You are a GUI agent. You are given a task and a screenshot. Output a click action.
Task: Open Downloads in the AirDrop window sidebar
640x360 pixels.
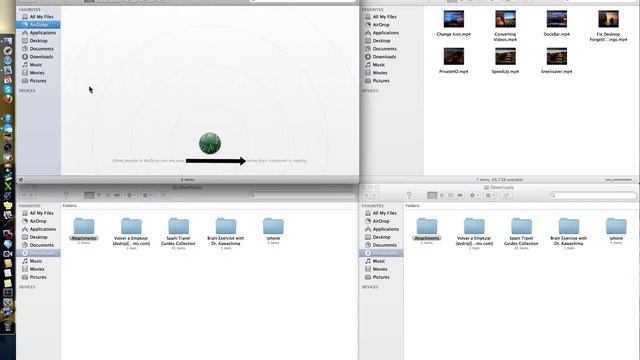click(38, 57)
